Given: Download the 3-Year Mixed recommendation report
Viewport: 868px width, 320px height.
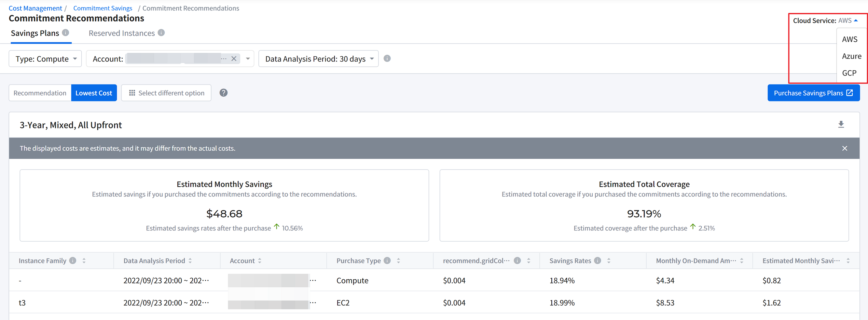Looking at the screenshot, I should pyautogui.click(x=841, y=125).
